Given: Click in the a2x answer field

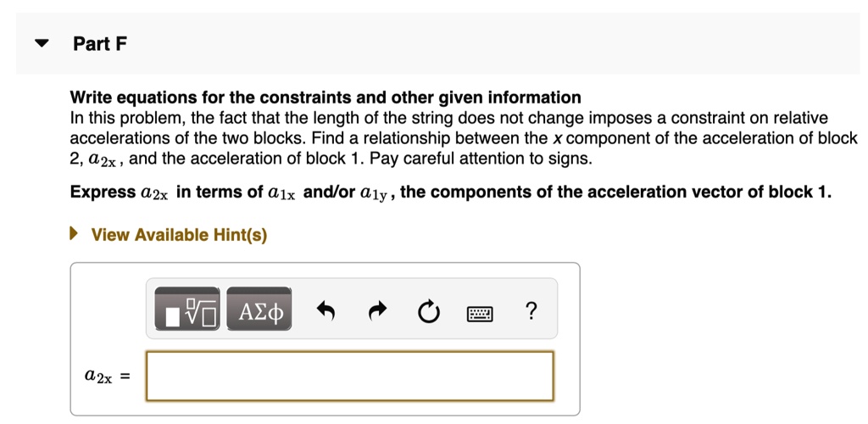Looking at the screenshot, I should point(349,375).
